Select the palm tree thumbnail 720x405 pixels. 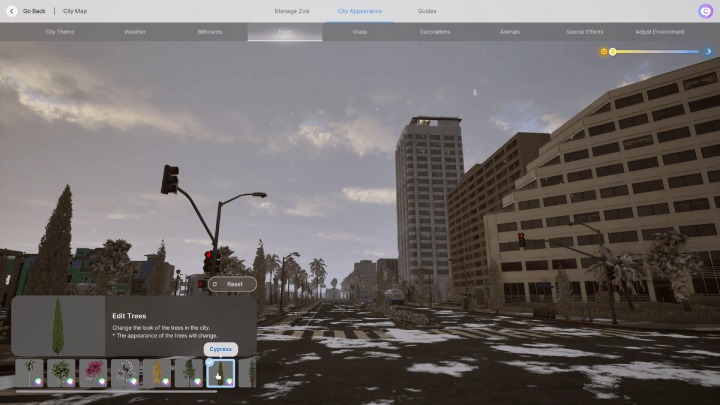(29, 372)
